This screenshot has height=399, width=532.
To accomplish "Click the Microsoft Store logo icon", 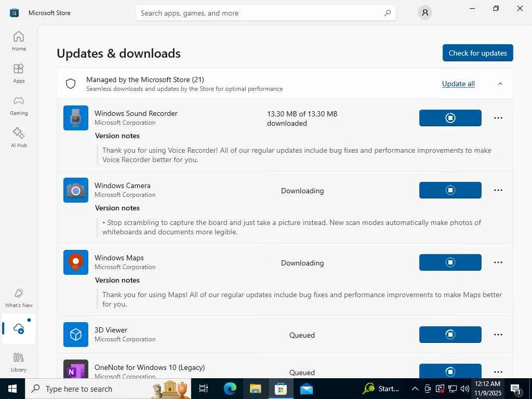I will [14, 13].
